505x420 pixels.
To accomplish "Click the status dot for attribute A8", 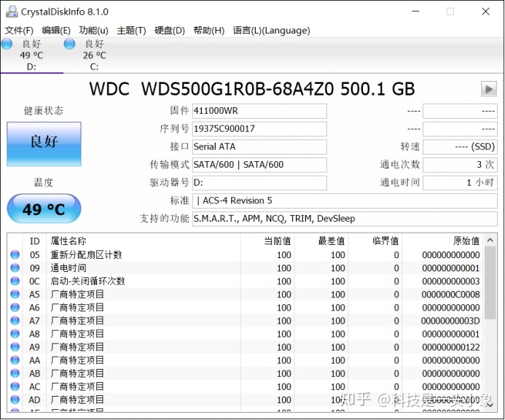I will point(15,334).
